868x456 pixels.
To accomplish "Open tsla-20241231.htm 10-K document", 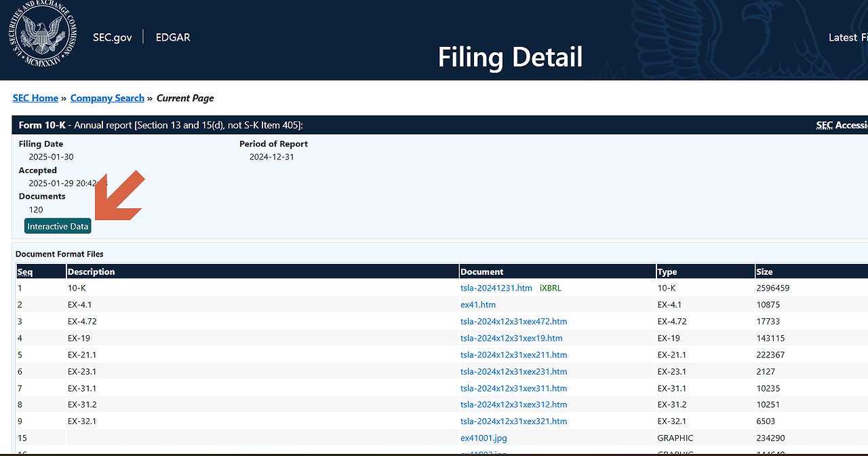I will coord(496,288).
